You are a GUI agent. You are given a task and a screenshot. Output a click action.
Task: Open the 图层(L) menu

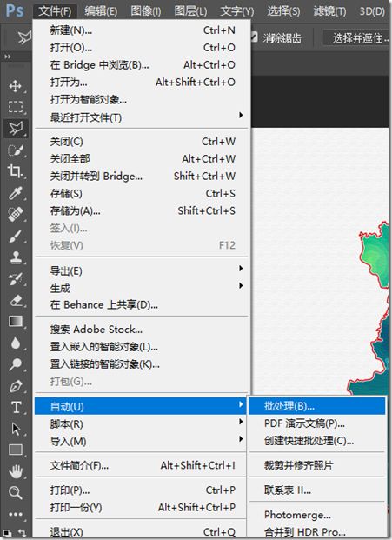point(190,11)
